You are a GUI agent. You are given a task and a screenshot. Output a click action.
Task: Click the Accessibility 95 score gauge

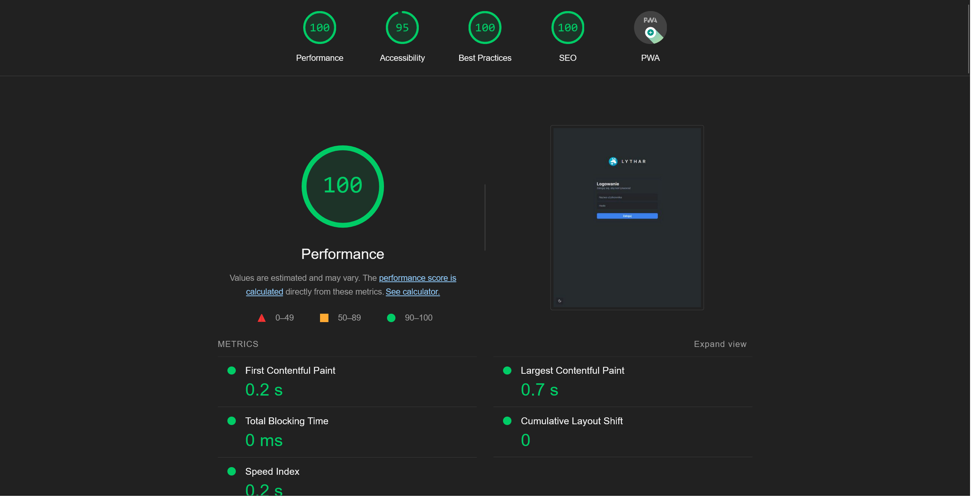(x=402, y=28)
